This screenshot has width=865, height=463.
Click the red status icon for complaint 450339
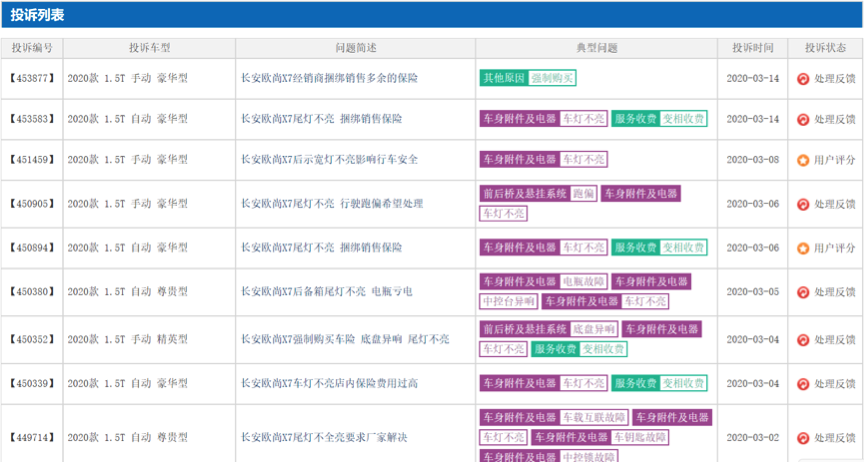pyautogui.click(x=802, y=384)
